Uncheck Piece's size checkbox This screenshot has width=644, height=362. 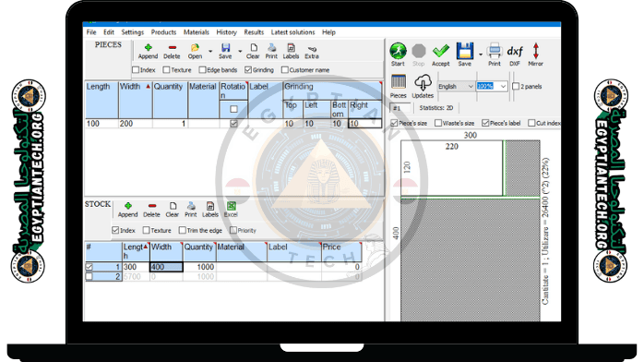pyautogui.click(x=394, y=123)
